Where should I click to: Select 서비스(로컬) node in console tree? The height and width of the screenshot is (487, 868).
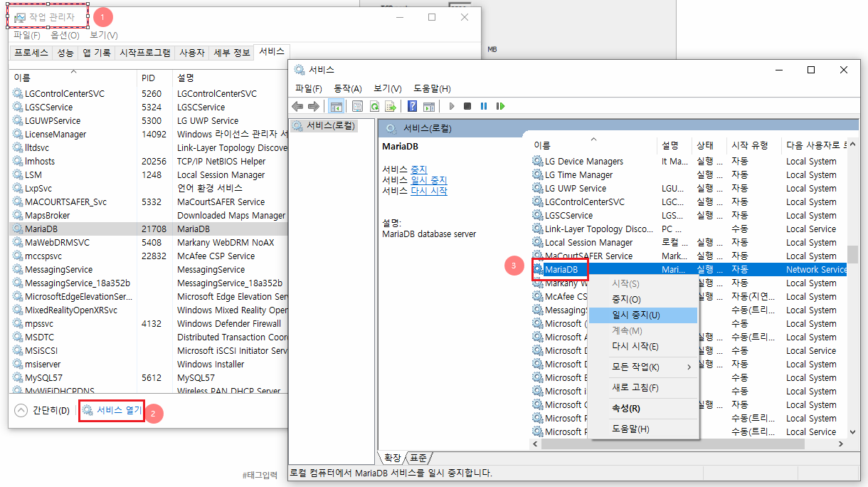pyautogui.click(x=324, y=125)
